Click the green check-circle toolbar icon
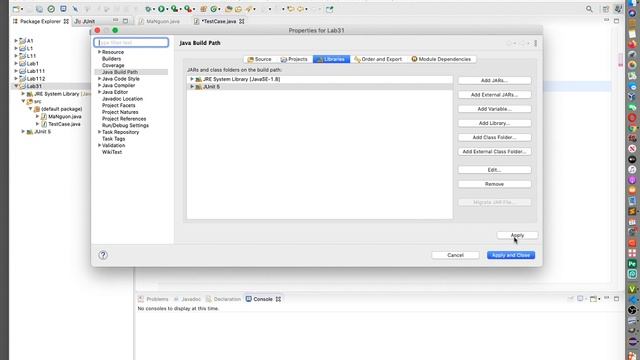This screenshot has width=640, height=360. click(51, 9)
